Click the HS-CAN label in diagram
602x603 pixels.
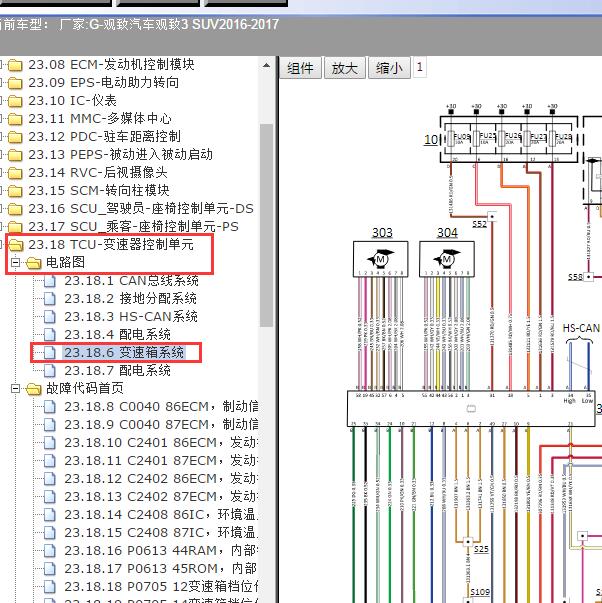tap(581, 328)
